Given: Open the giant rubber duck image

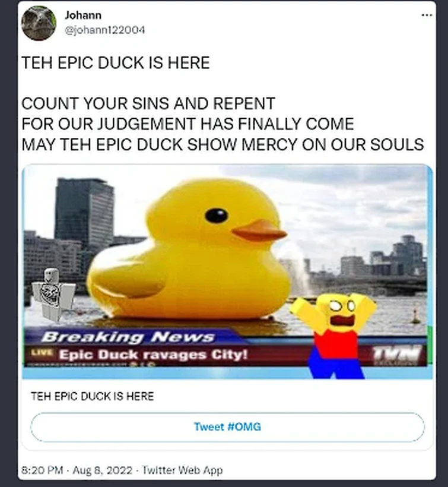Looking at the screenshot, I should (227, 271).
